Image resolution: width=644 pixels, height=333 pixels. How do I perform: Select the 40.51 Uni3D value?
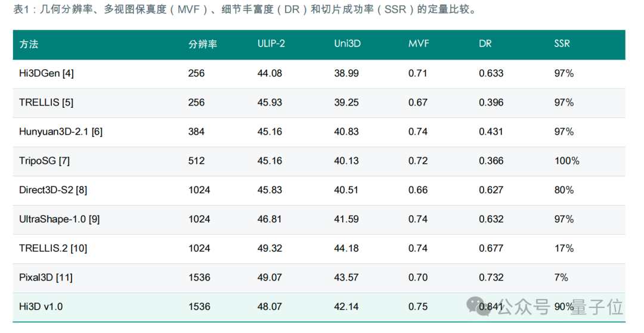(346, 190)
